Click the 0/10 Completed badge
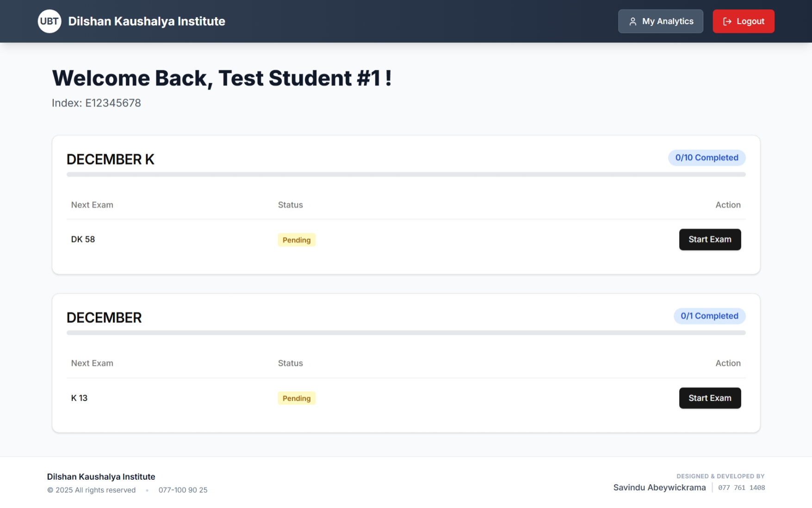The height and width of the screenshot is (508, 812). 707,157
